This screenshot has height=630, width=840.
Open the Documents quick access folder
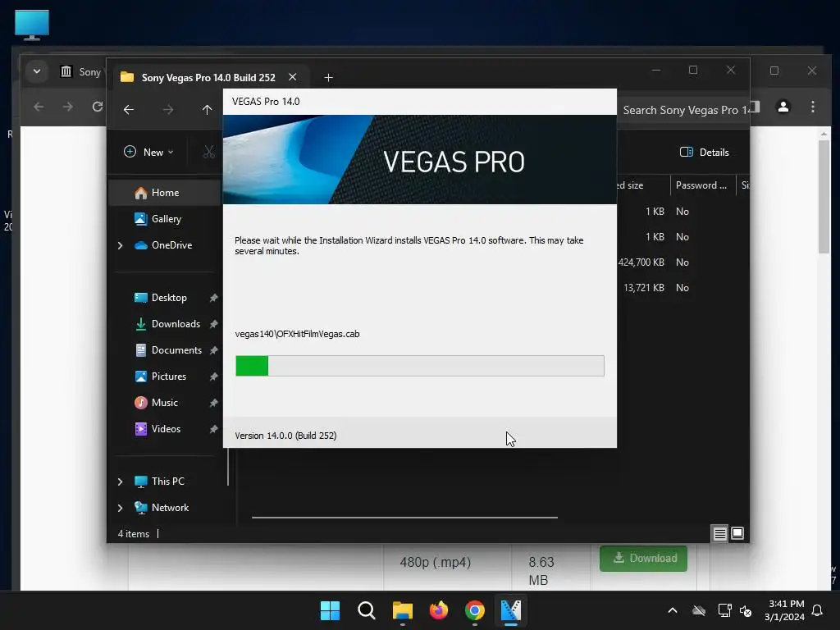pos(176,350)
